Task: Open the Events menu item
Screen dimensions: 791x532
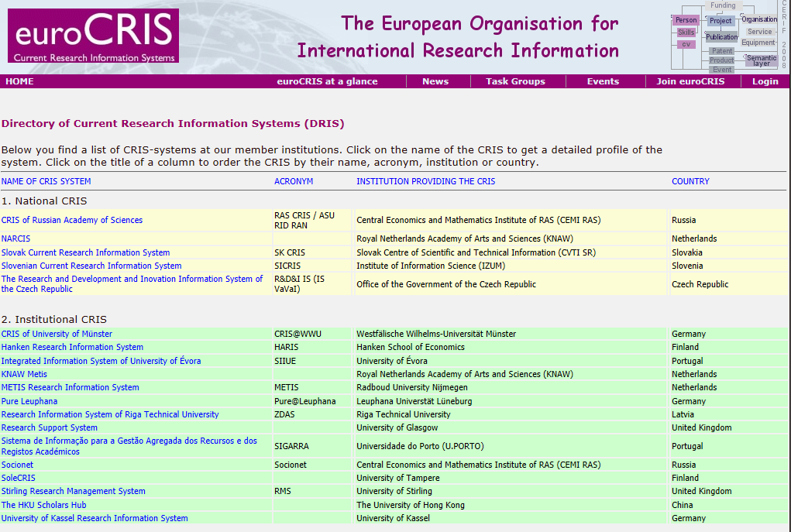Action: [x=603, y=81]
